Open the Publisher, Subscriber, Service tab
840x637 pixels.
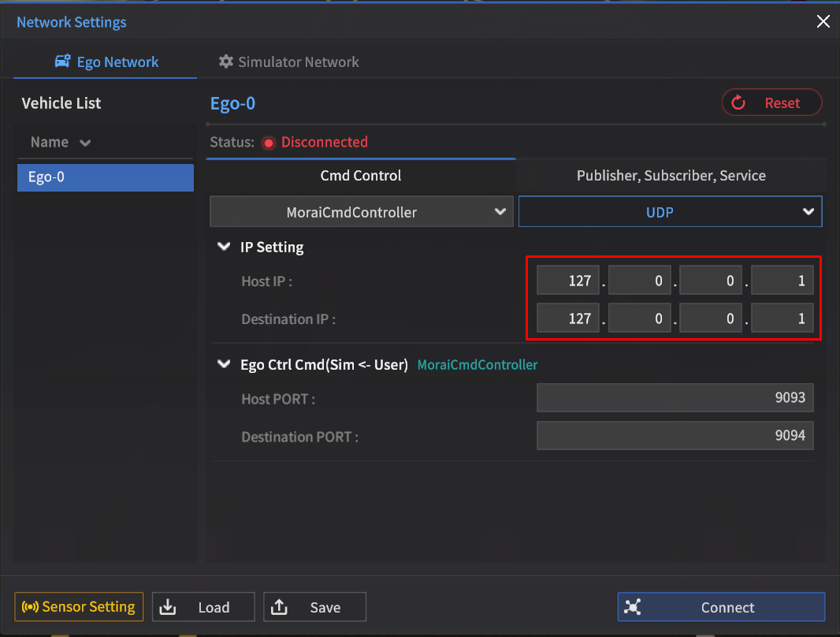[671, 176]
